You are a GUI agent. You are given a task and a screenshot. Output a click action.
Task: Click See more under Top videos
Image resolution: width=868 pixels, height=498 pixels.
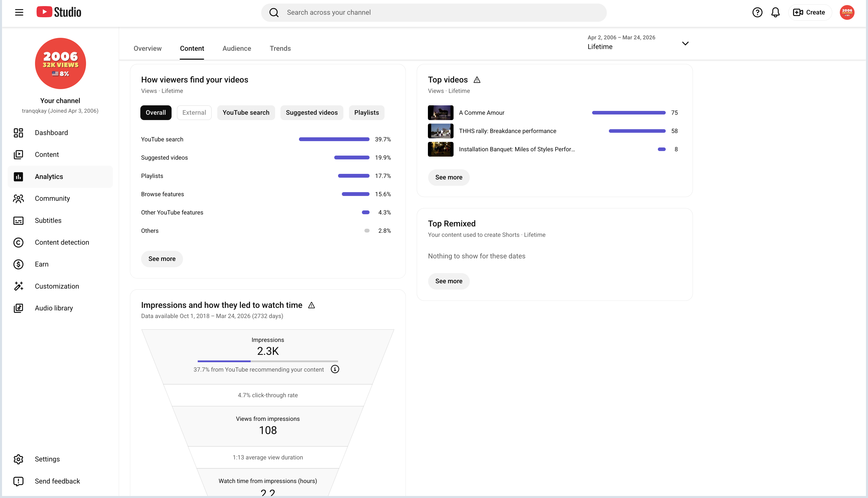(x=449, y=177)
